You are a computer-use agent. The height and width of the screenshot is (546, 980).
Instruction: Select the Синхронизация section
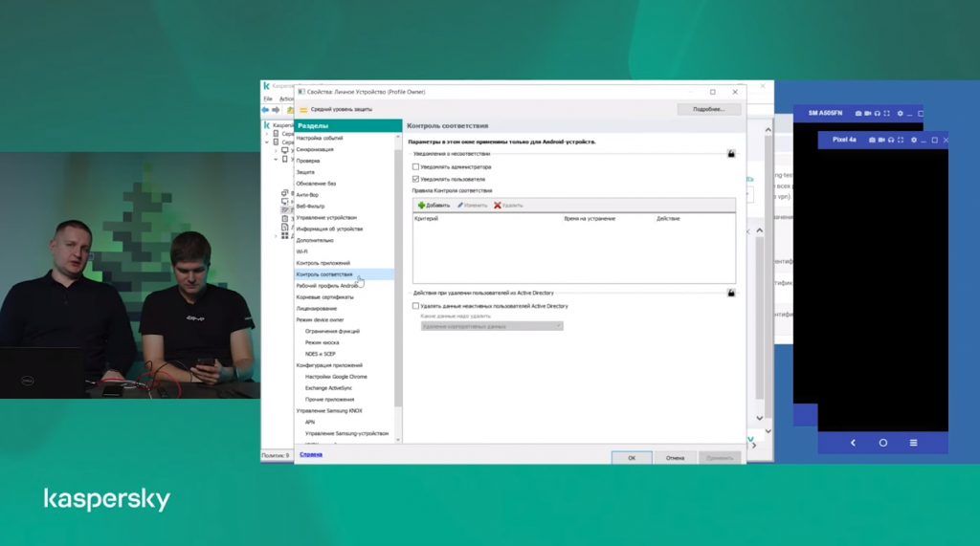tap(315, 149)
